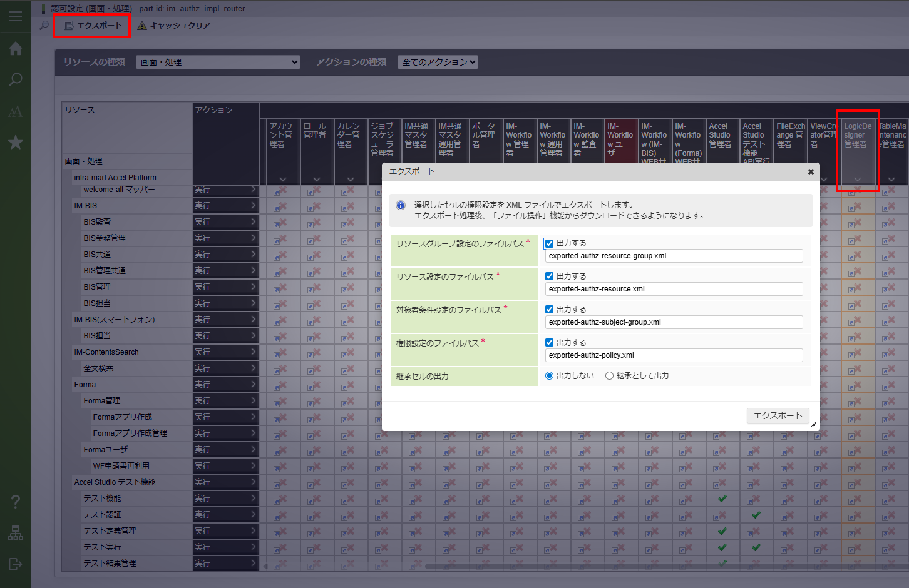Uncheck output for resource group file path

pyautogui.click(x=549, y=243)
